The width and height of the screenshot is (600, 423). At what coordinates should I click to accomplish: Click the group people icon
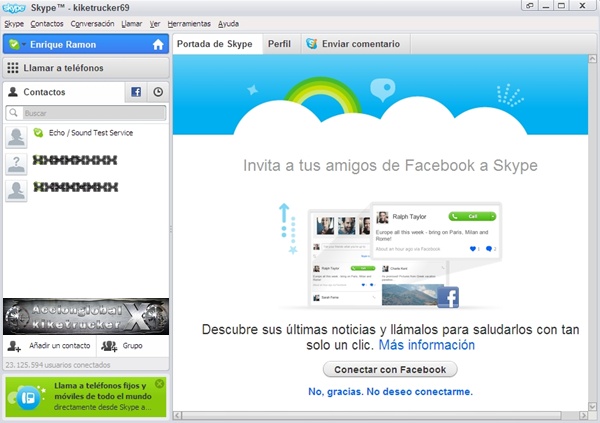109,346
